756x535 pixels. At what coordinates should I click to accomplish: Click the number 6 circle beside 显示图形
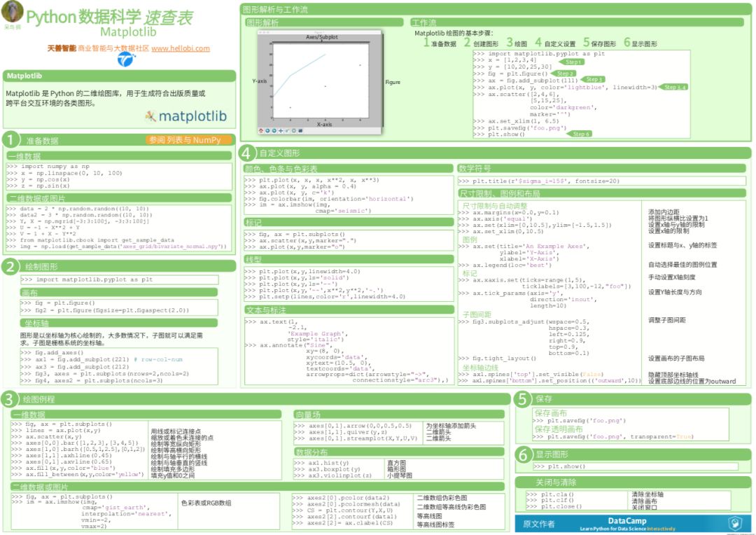[524, 454]
